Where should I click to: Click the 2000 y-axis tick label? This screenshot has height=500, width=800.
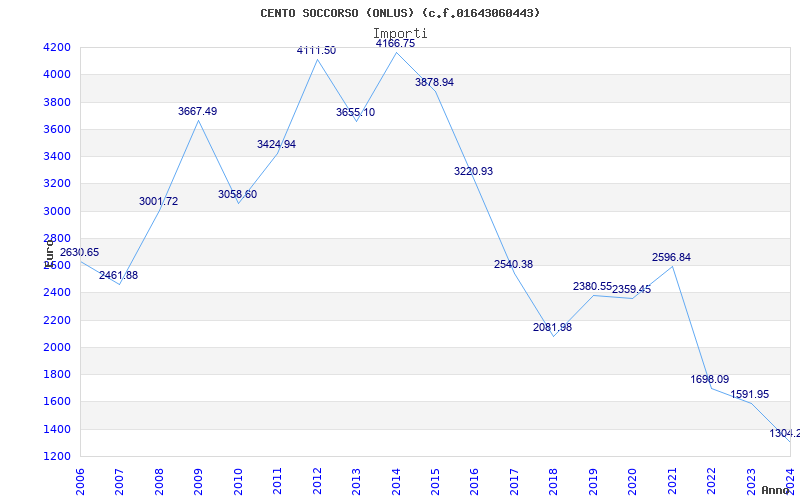point(57,347)
